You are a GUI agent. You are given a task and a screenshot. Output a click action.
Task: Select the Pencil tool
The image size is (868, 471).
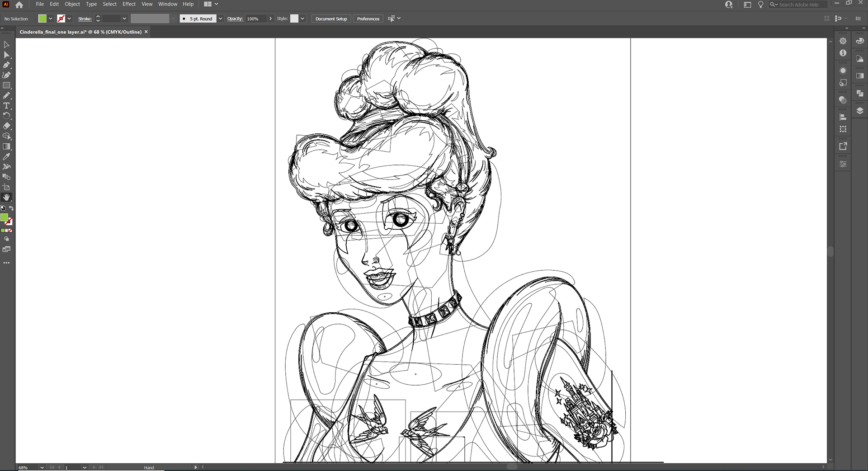(6, 95)
